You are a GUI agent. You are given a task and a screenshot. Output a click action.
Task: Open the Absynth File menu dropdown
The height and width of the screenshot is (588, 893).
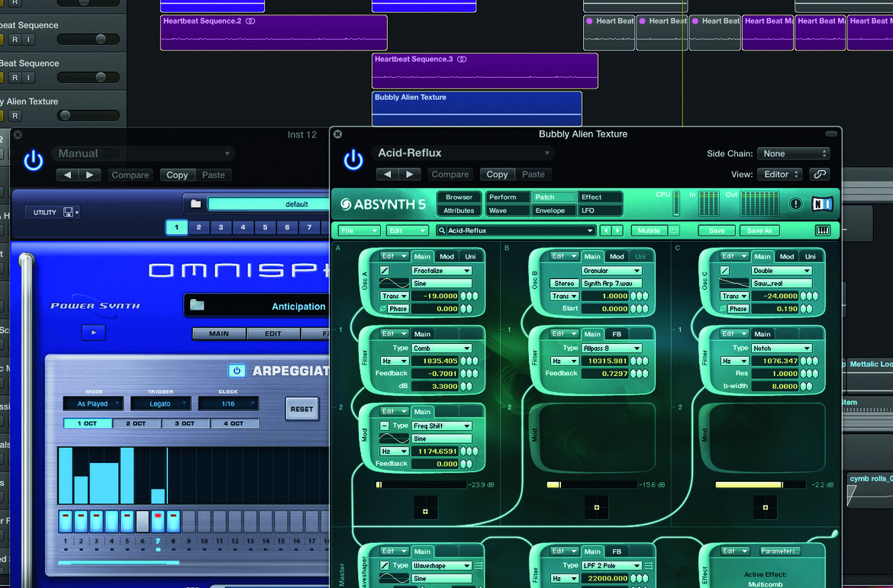click(359, 230)
